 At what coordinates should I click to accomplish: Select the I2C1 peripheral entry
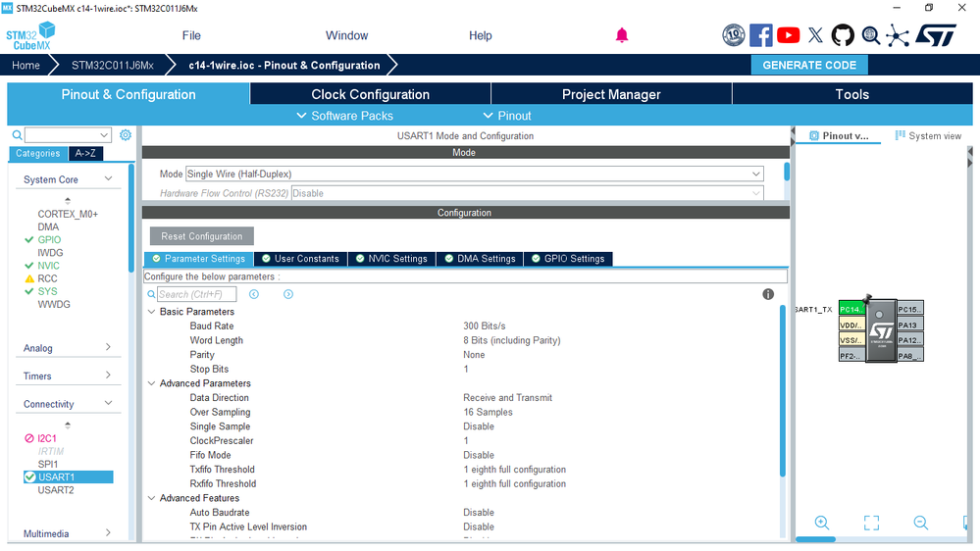tap(46, 438)
